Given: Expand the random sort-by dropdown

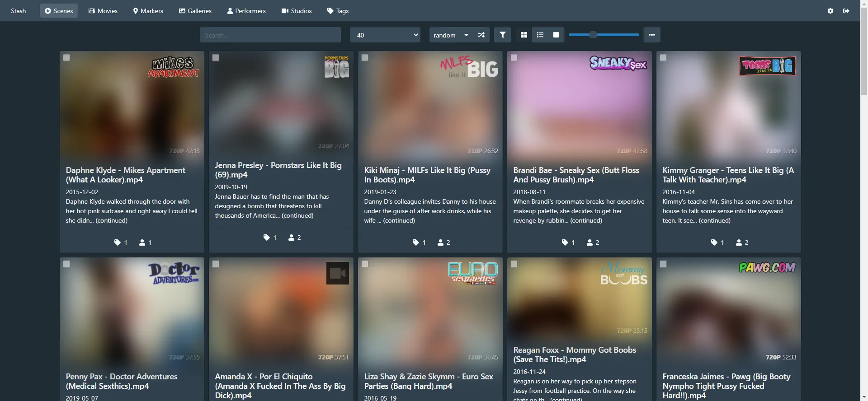Looking at the screenshot, I should [450, 35].
